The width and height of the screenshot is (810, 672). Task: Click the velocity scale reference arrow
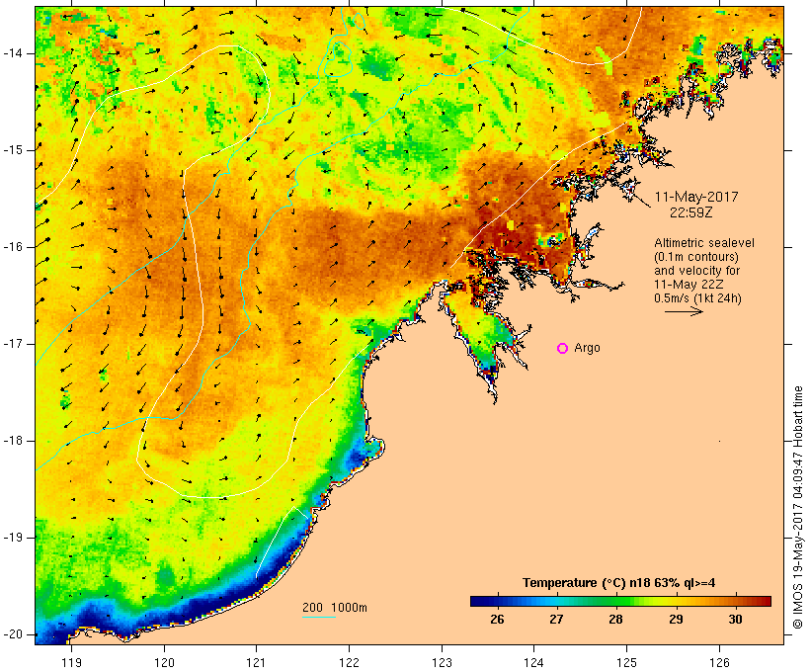point(684,311)
